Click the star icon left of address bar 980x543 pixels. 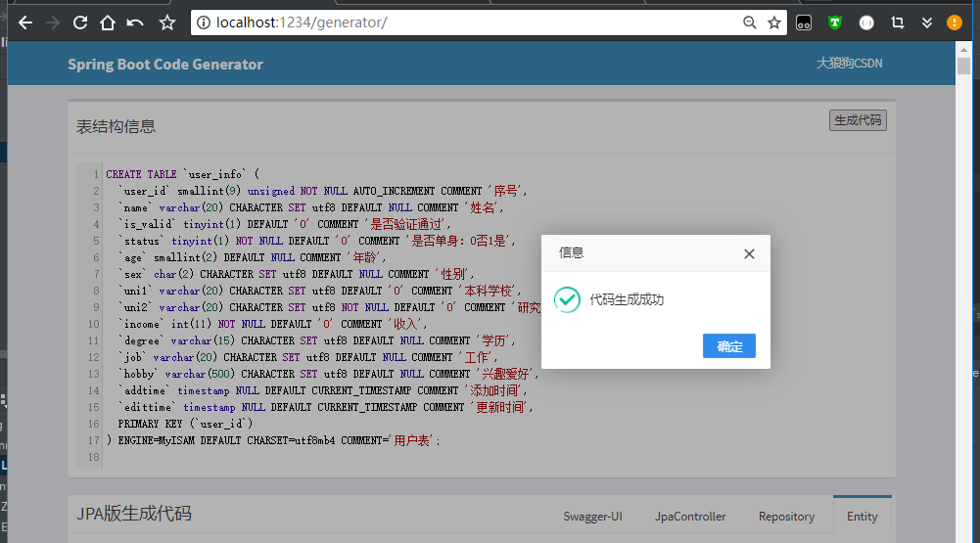pyautogui.click(x=167, y=22)
